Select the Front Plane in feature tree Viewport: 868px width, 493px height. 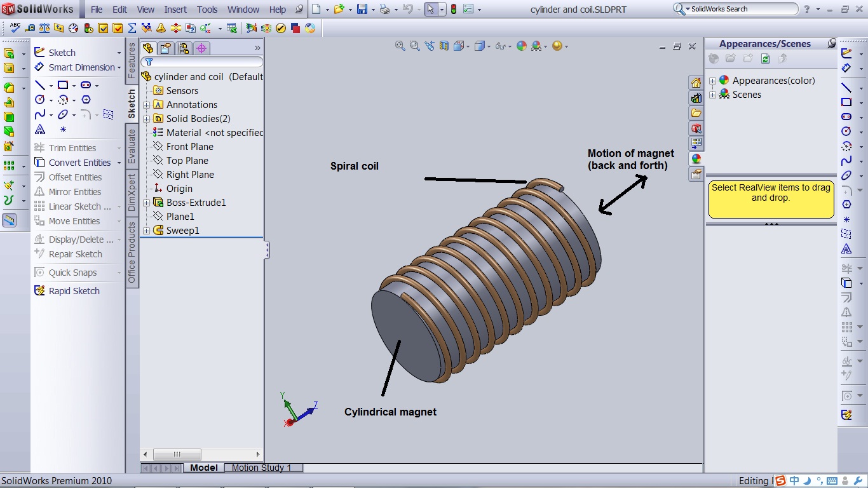(x=189, y=147)
